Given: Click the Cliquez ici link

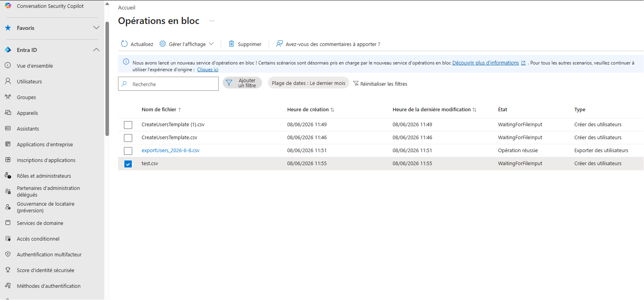Looking at the screenshot, I should tap(208, 70).
